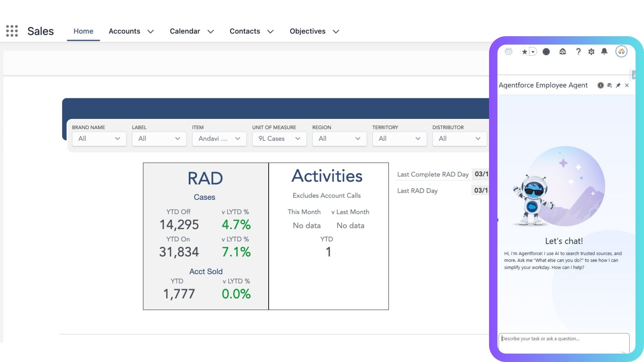This screenshot has width=644, height=362.
Task: Open the Setup gear menu
Action: 591,52
